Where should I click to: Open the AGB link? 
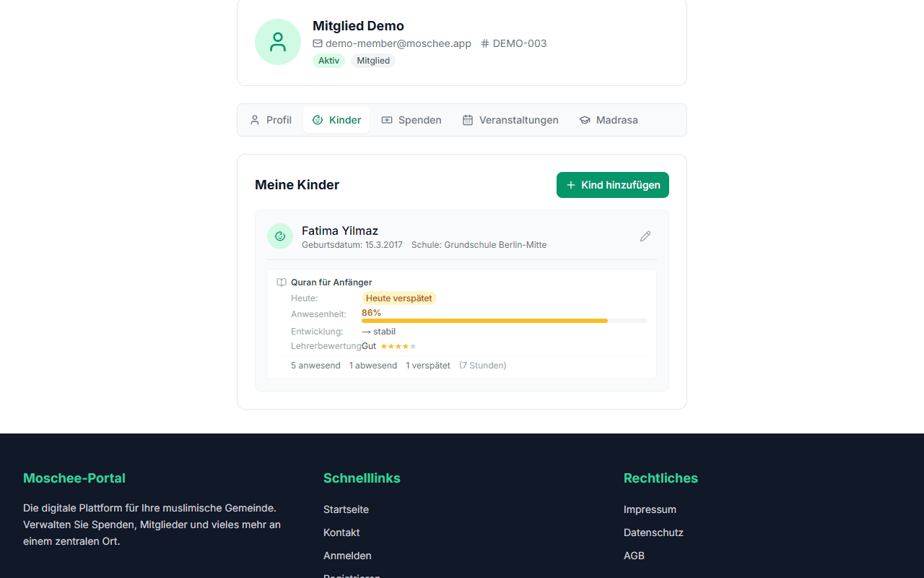click(634, 556)
